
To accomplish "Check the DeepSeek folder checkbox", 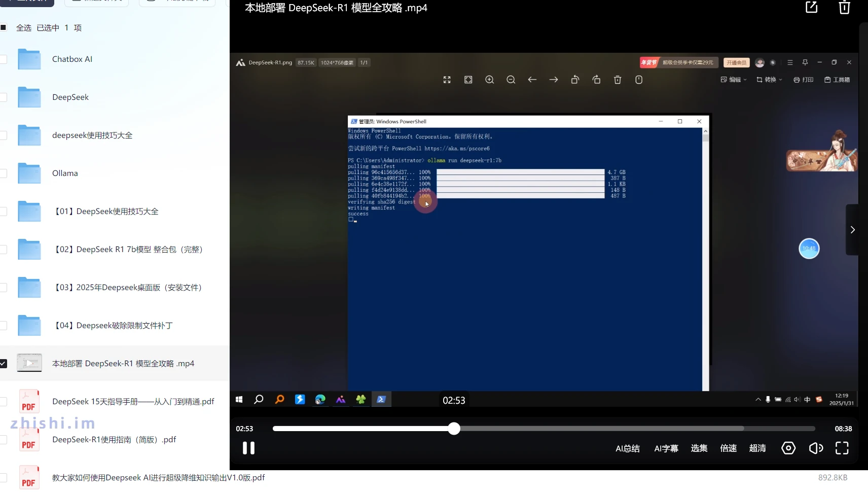I will (4, 97).
